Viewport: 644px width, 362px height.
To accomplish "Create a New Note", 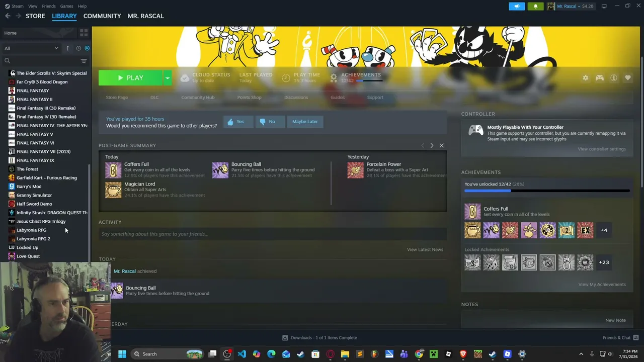I will pyautogui.click(x=616, y=320).
